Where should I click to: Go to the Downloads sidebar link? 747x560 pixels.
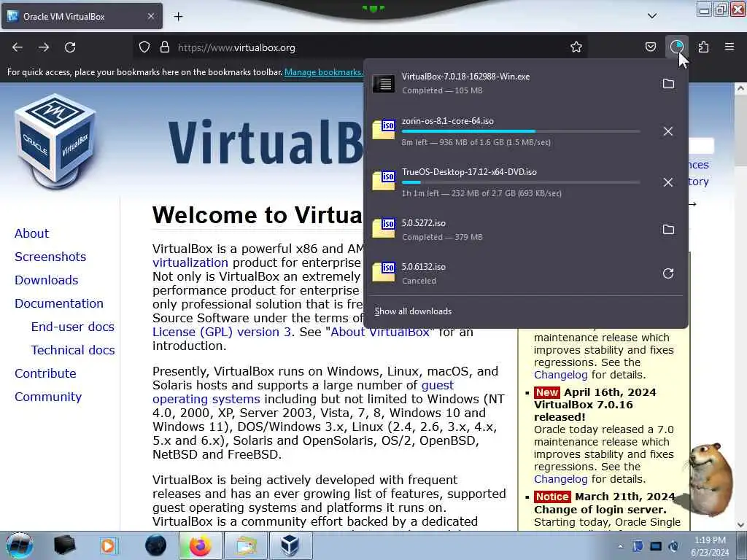46,280
